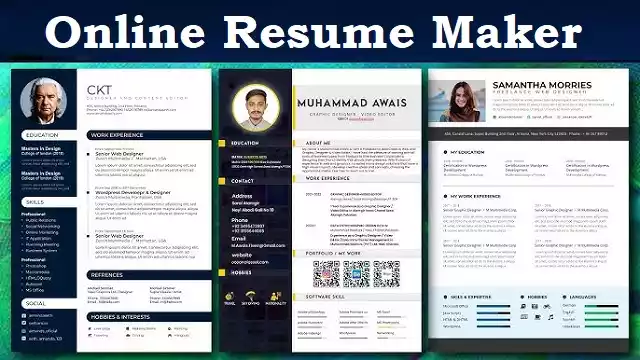Screen dimensions: 640x360
Task: Select the REFERENCES header bar
Action: [149, 275]
